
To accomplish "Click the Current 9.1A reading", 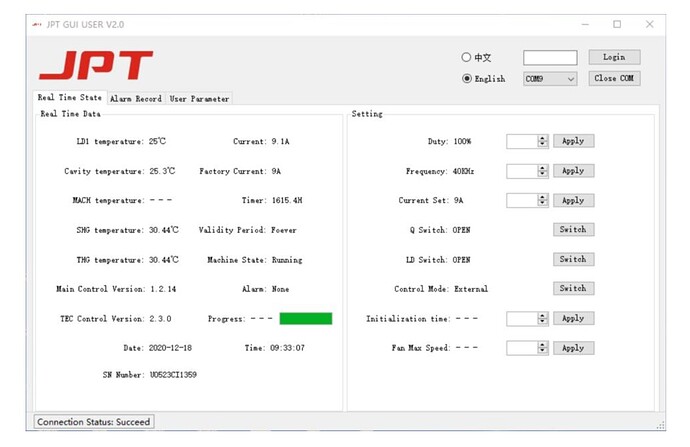I will click(280, 142).
